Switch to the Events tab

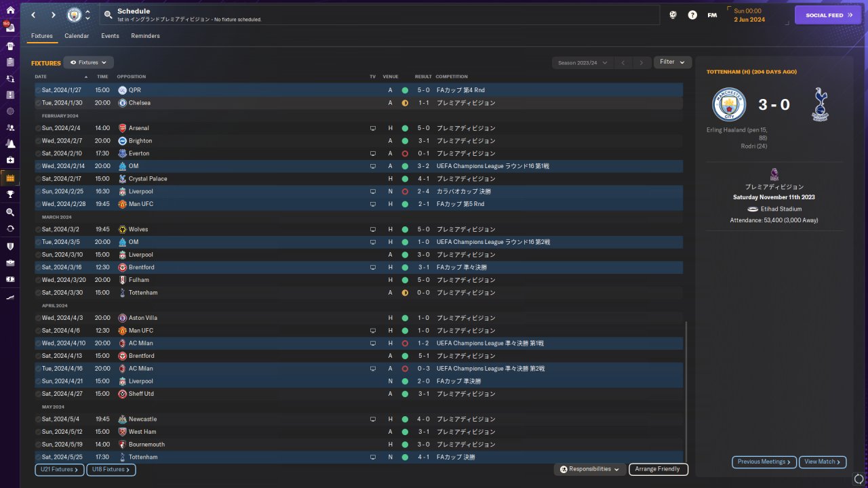[110, 36]
